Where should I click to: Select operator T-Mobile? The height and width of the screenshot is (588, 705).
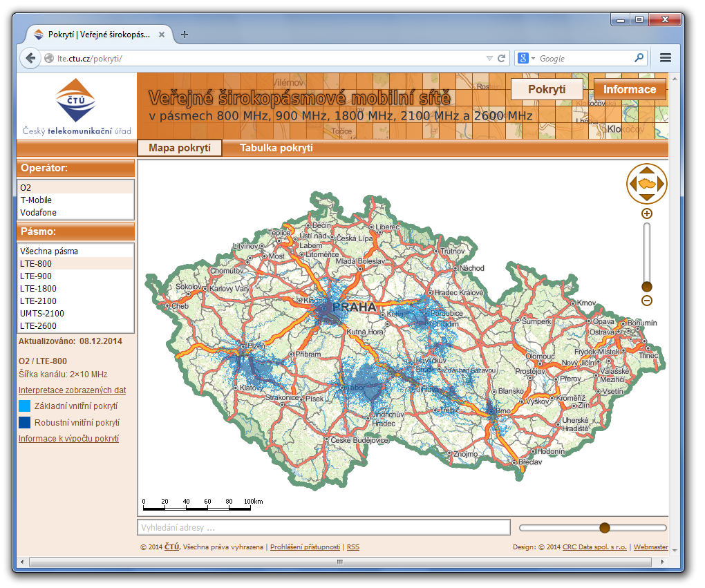(x=75, y=200)
